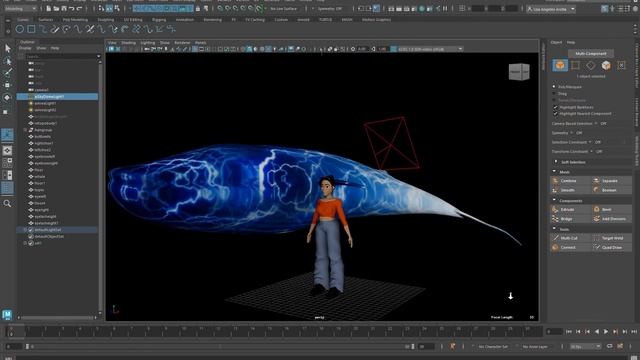Click the Multi-Component button

coord(591,53)
